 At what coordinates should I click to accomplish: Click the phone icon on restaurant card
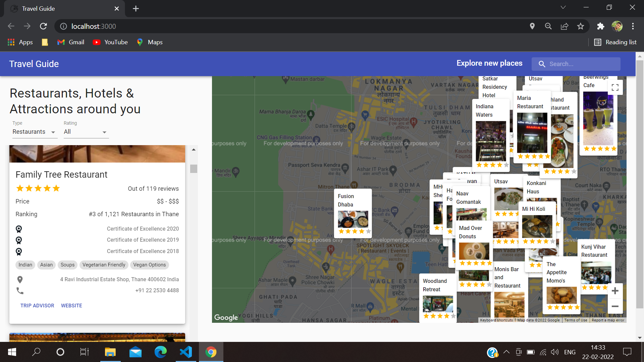[20, 291]
